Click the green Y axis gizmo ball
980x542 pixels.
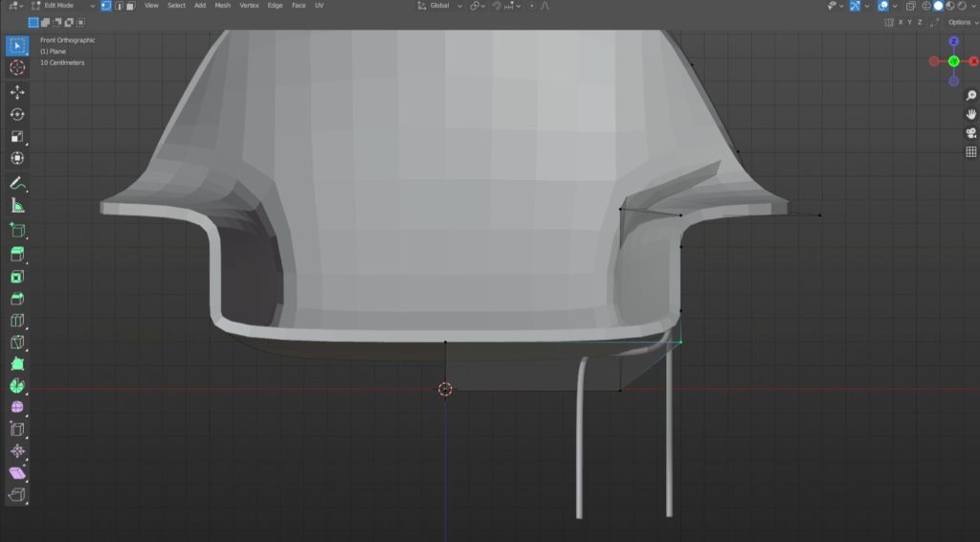point(954,61)
